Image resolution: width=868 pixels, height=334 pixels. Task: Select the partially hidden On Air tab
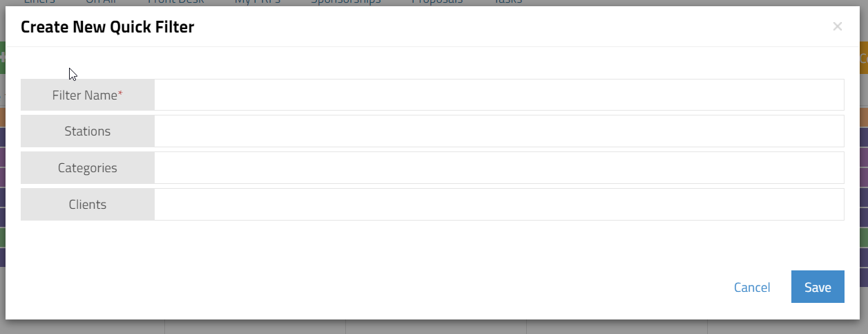101,2
